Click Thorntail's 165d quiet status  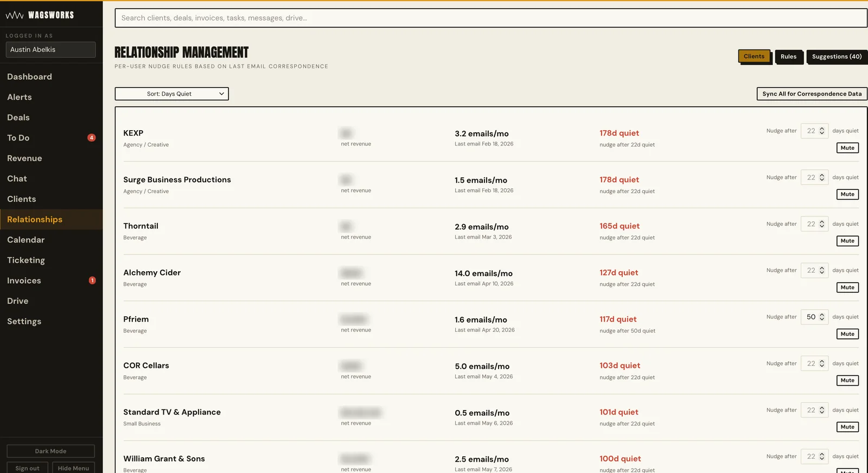620,226
